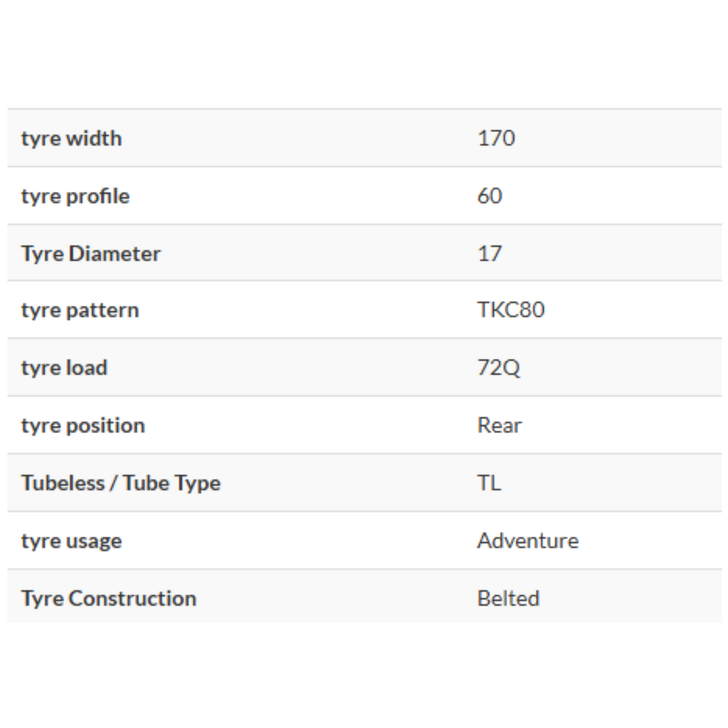Click the "Tubeless / Tube Type" label
Screen dimensions: 728x728
click(121, 483)
